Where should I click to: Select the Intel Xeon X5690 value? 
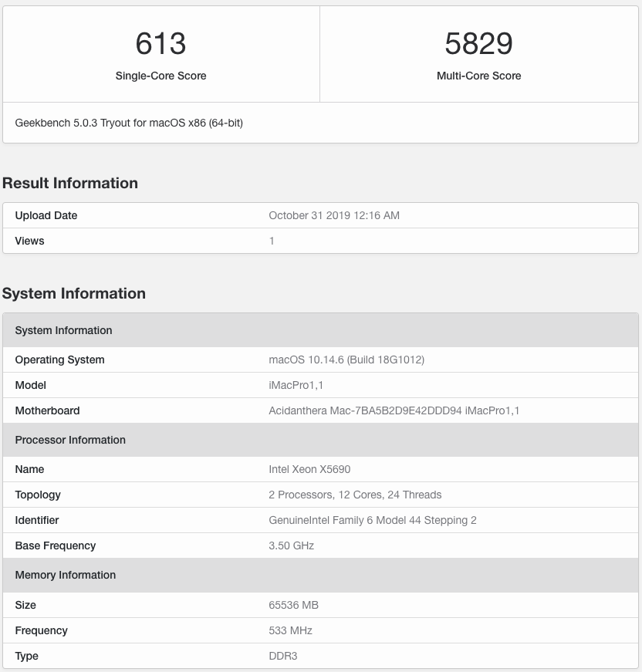pyautogui.click(x=309, y=469)
